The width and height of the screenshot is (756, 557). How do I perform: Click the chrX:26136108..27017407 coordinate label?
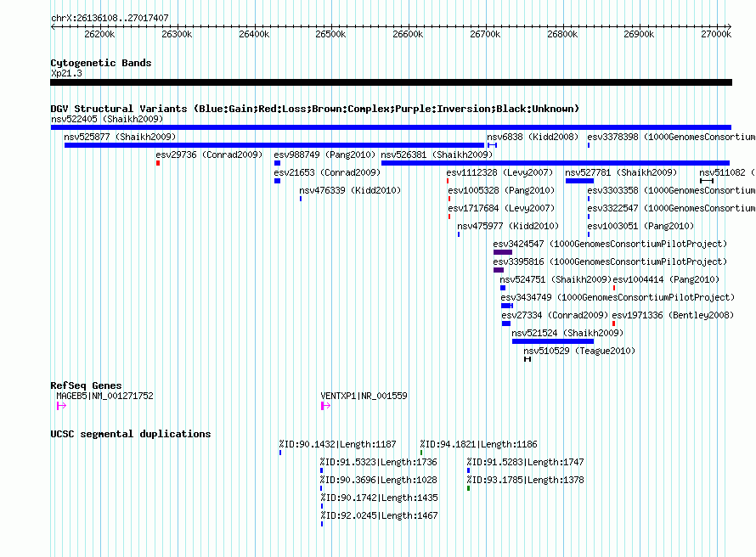[x=110, y=18]
